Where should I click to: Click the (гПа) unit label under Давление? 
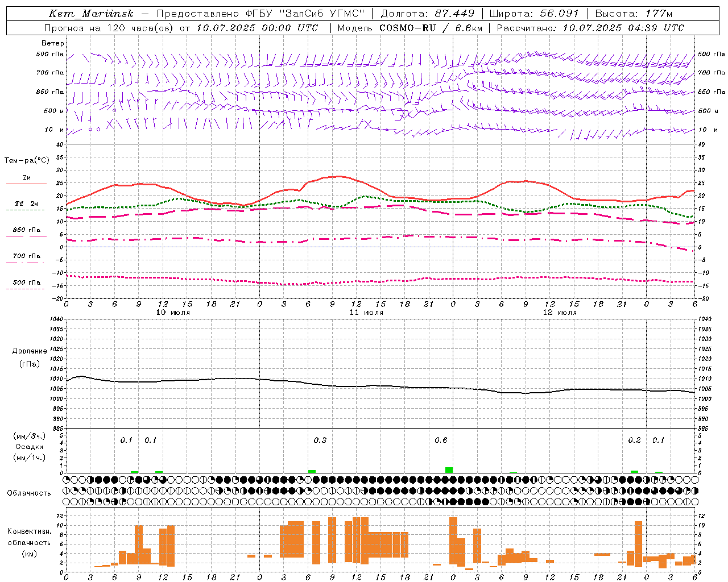pos(30,364)
